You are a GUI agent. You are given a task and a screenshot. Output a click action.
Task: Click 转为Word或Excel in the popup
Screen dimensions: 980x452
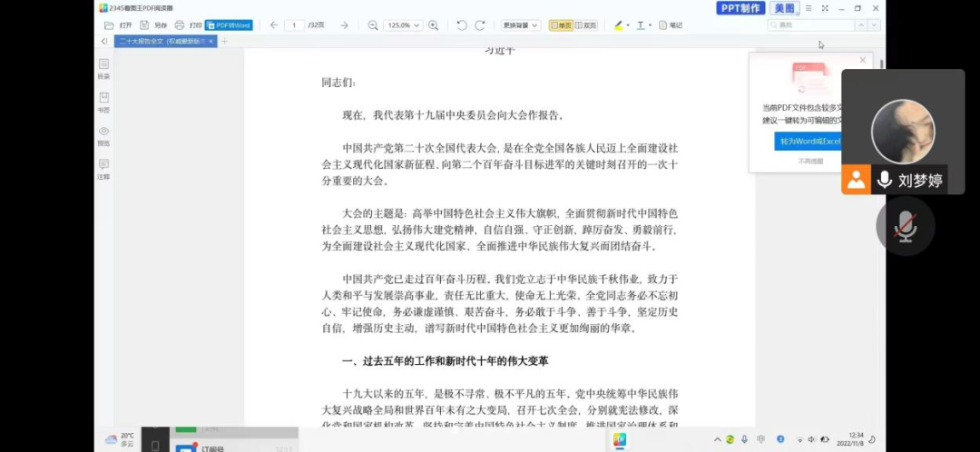tap(808, 142)
